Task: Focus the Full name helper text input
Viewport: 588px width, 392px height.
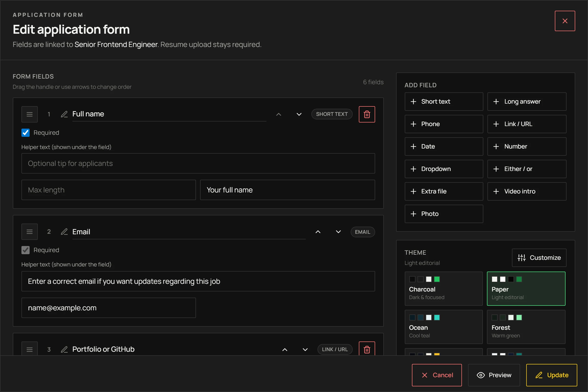Action: pos(198,163)
